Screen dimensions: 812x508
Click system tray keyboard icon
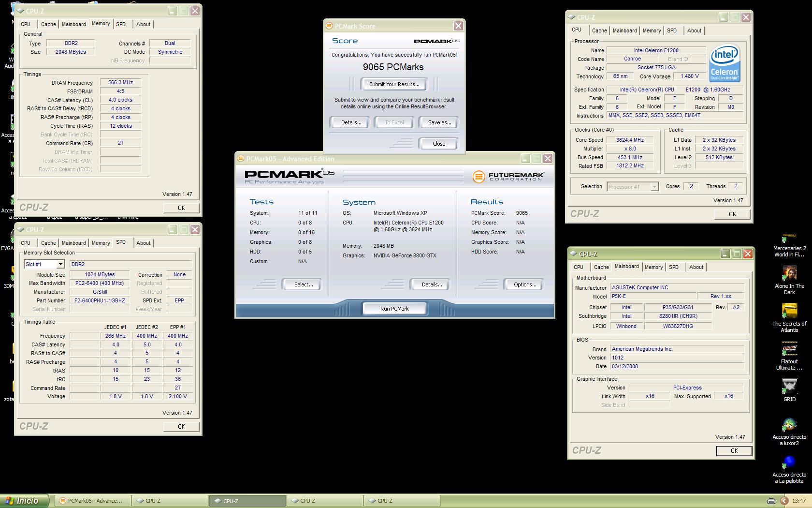point(771,501)
